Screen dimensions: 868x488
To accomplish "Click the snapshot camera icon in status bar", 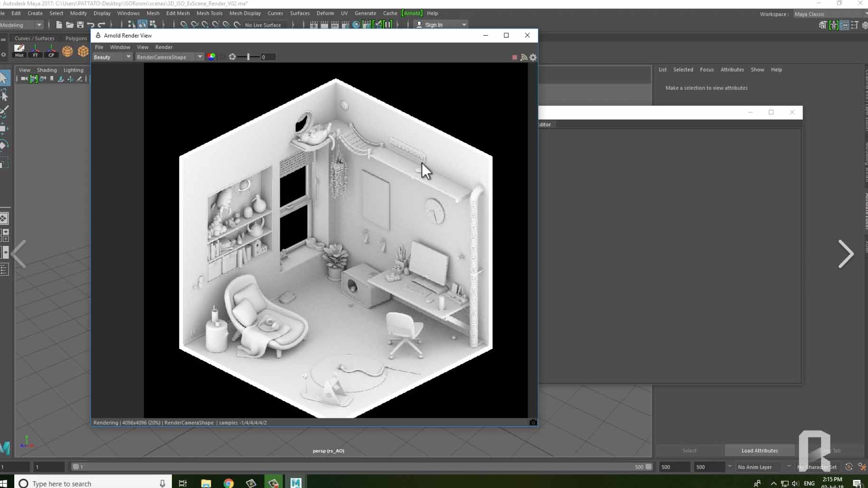I will tap(533, 422).
